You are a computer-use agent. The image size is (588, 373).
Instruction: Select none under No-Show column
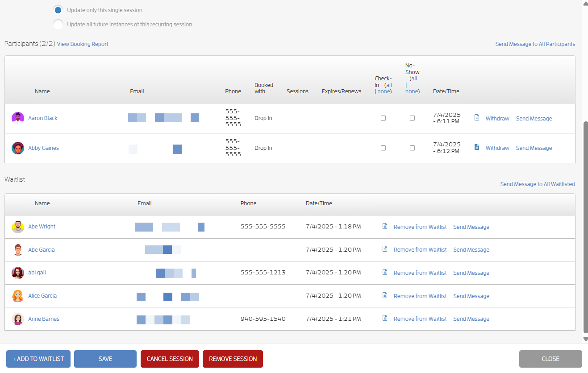411,91
